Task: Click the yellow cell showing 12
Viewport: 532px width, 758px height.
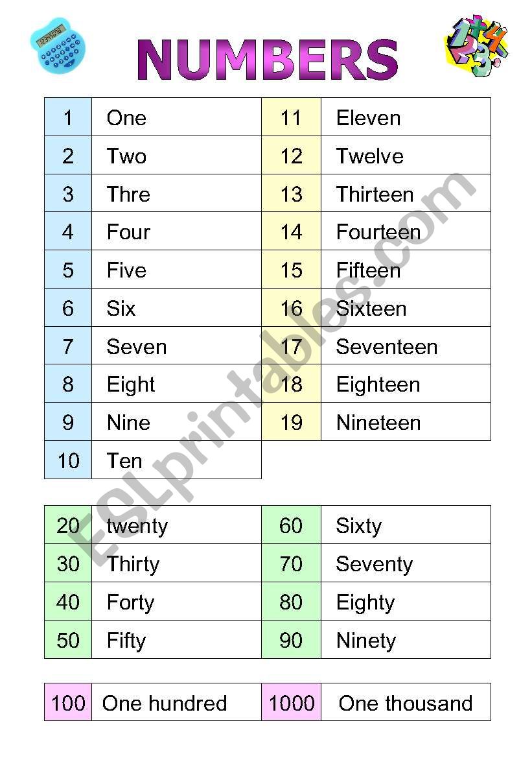Action: point(291,156)
